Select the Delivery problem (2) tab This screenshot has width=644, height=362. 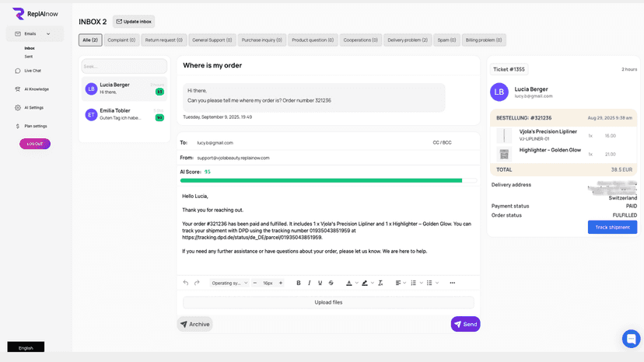(408, 40)
